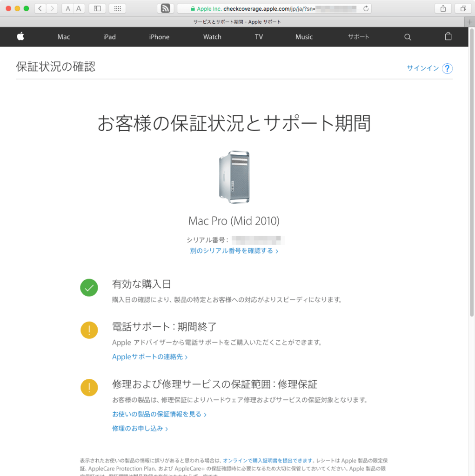Click the blue question mark help icon
Image resolution: width=475 pixels, height=476 pixels.
[x=447, y=68]
